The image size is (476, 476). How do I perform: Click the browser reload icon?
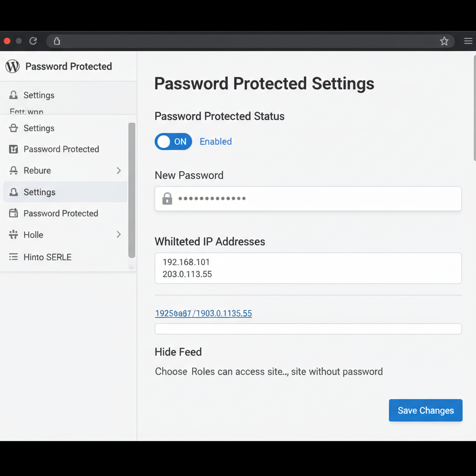(x=33, y=41)
